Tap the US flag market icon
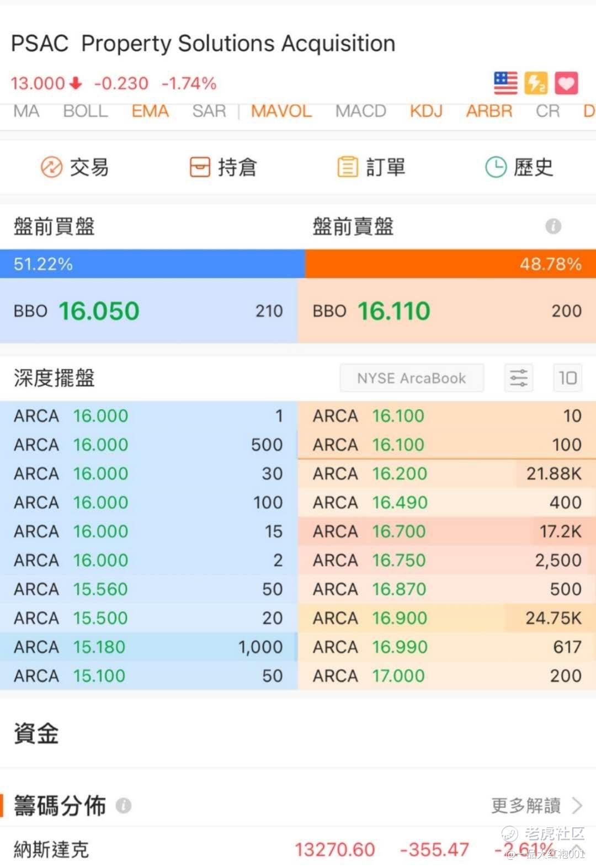The width and height of the screenshot is (596, 868). [x=505, y=83]
